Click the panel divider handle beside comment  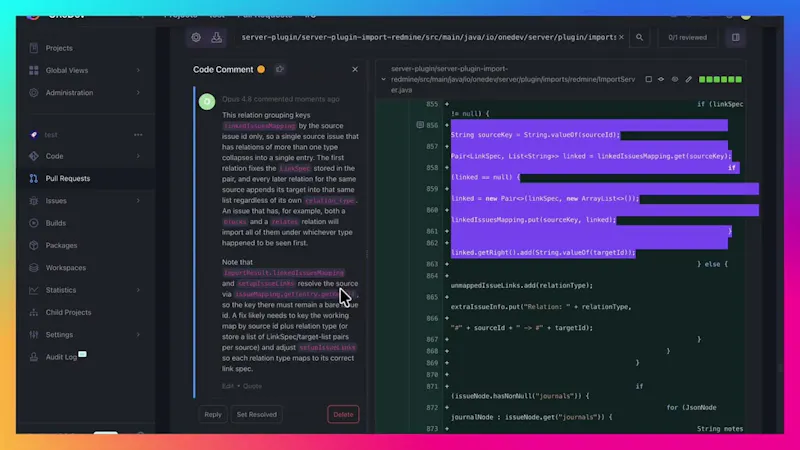(x=367, y=254)
